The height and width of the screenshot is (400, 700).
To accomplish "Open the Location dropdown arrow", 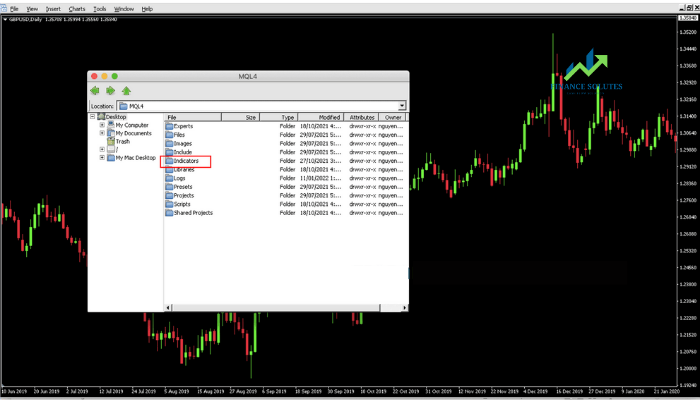I will point(402,106).
